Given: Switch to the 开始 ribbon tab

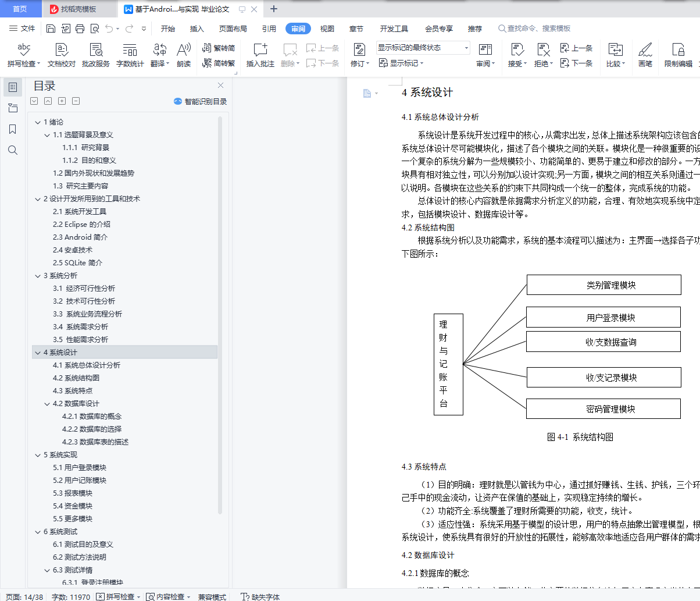Looking at the screenshot, I should point(168,29).
